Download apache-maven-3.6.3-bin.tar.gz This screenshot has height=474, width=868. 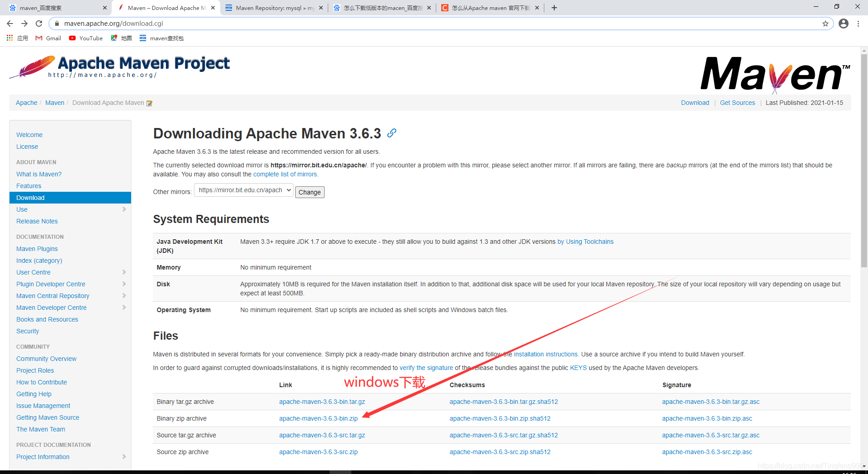[x=322, y=402]
